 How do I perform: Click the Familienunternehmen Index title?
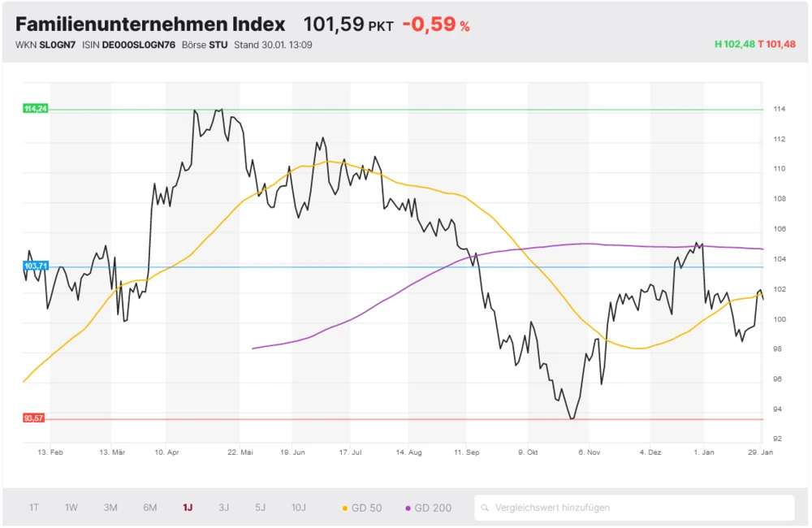150,24
